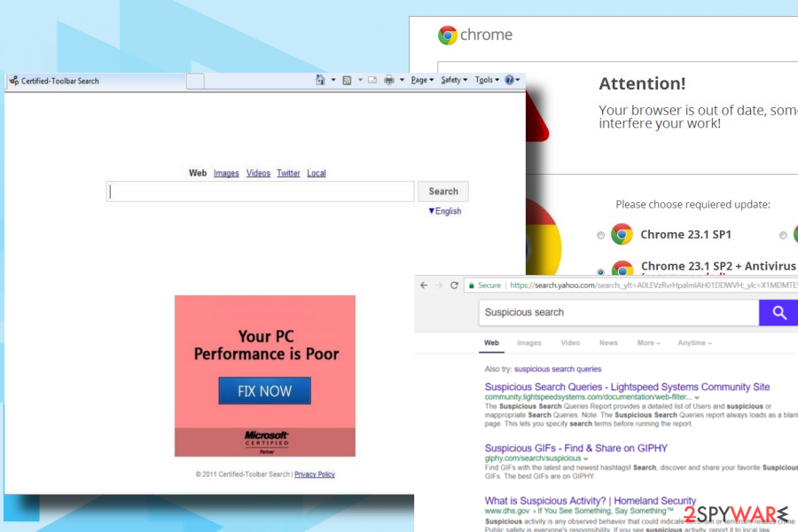This screenshot has width=798, height=532.
Task: Expand arrow next to lightspeedsystems URL
Action: (697, 397)
